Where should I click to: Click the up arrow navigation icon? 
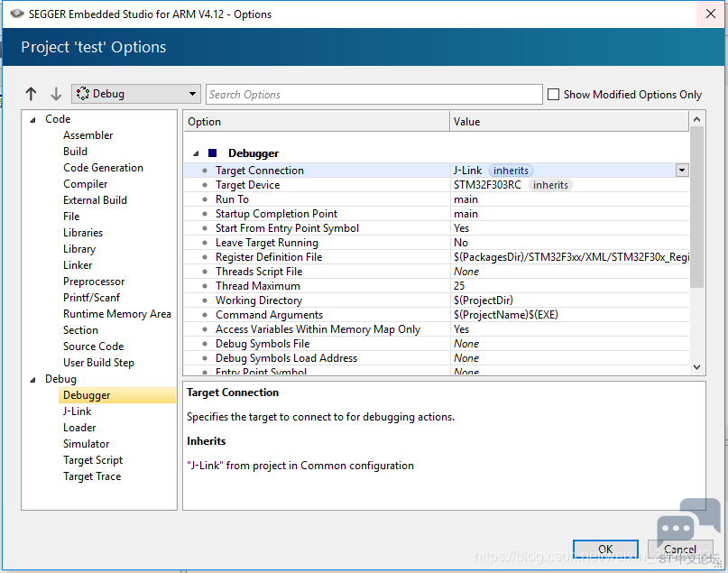31,94
